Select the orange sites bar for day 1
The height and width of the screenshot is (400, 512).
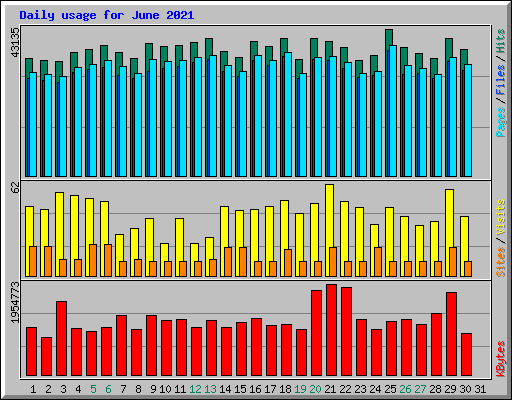coord(33,261)
